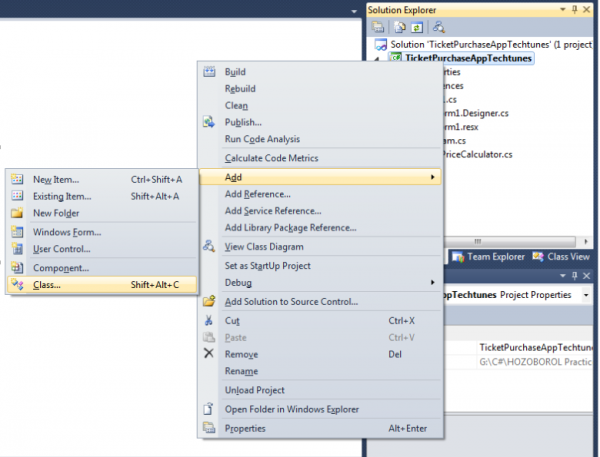
Task: Click the Class icon in Add submenu
Action: pyautogui.click(x=17, y=284)
